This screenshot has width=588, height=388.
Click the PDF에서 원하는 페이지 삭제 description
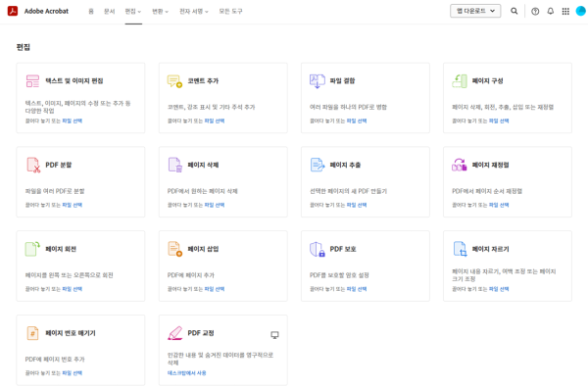pyautogui.click(x=203, y=191)
